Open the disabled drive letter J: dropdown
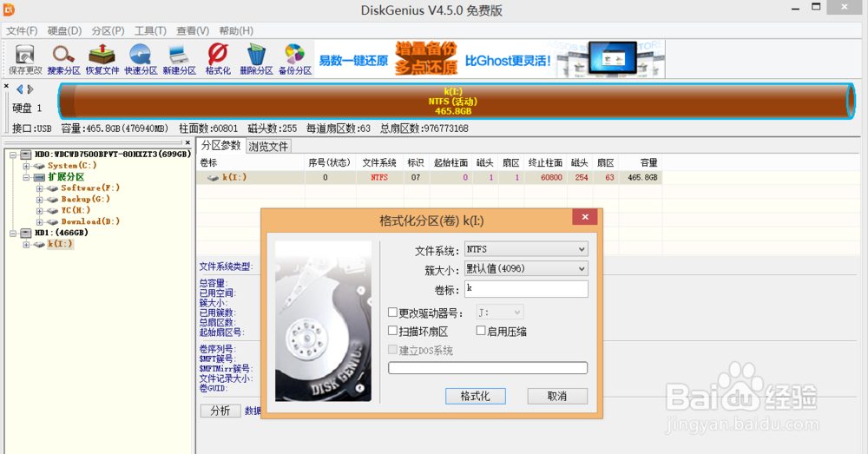 point(500,313)
